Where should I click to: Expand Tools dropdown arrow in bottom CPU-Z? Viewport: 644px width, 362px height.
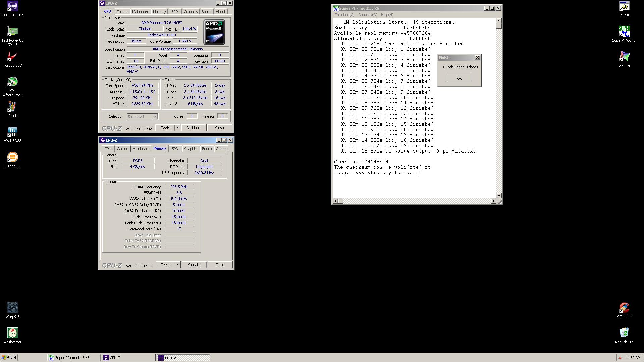177,265
